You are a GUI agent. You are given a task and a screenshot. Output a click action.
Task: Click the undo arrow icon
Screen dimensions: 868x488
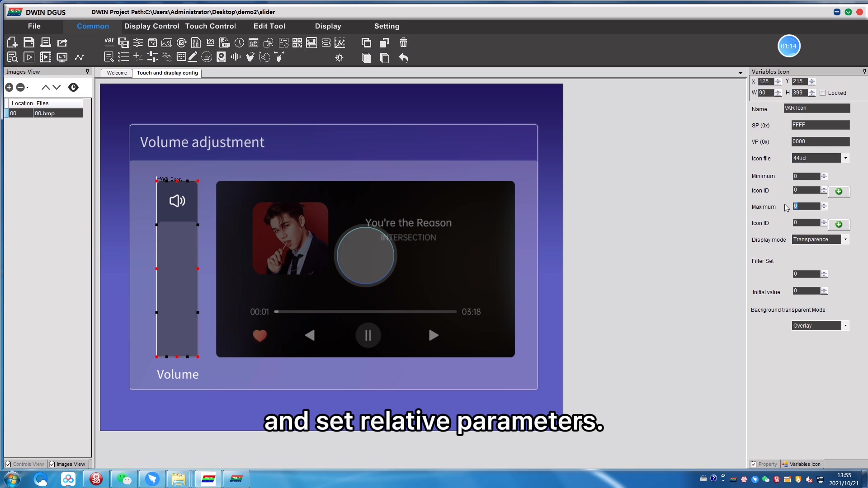click(403, 58)
